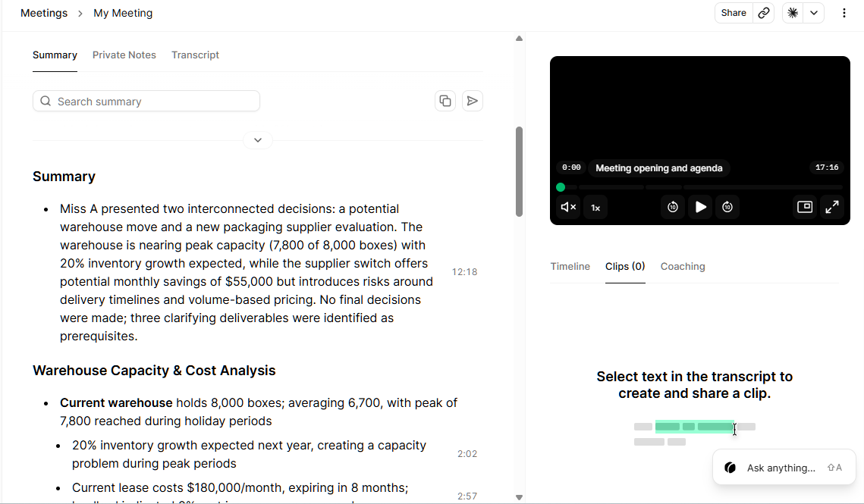
Task: Click the video progress bar
Action: click(x=700, y=187)
